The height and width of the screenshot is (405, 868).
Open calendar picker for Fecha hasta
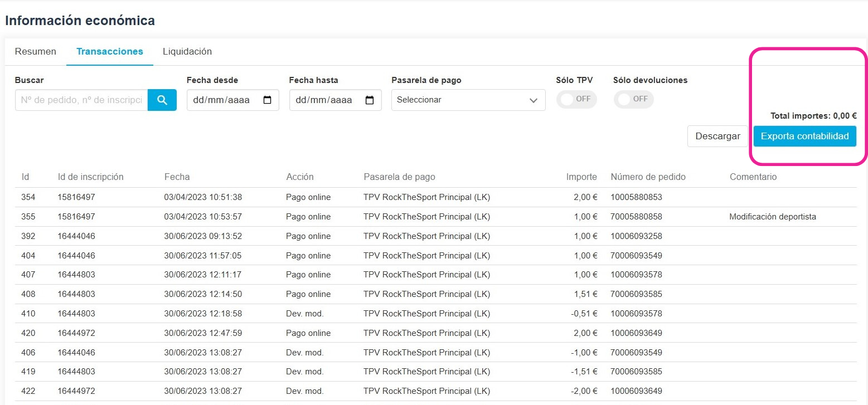[x=370, y=100]
